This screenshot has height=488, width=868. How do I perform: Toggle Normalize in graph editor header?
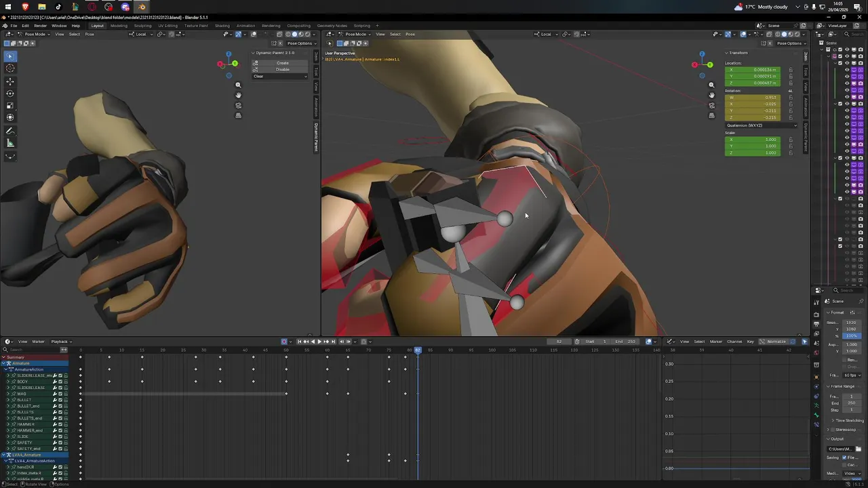click(774, 342)
